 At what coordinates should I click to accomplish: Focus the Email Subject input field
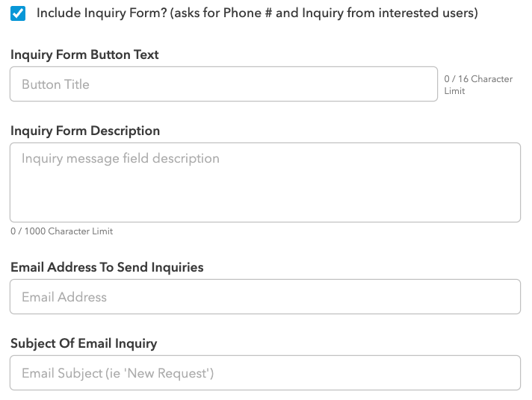point(265,373)
